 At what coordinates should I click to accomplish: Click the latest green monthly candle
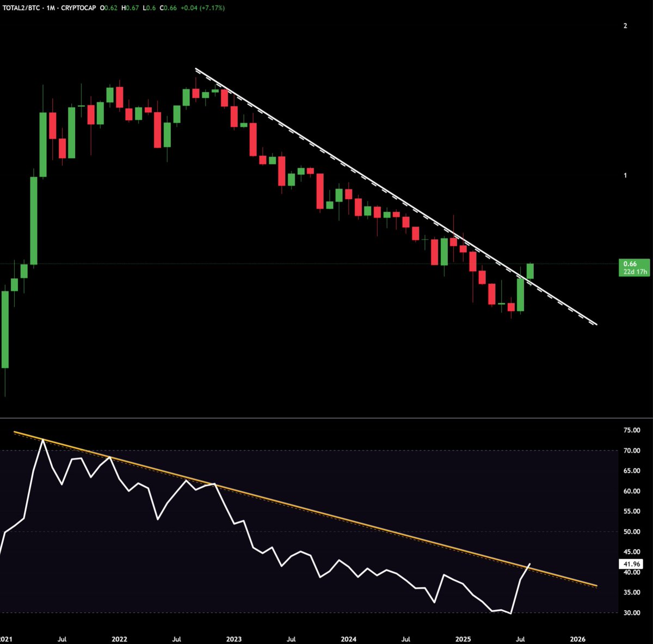point(531,271)
